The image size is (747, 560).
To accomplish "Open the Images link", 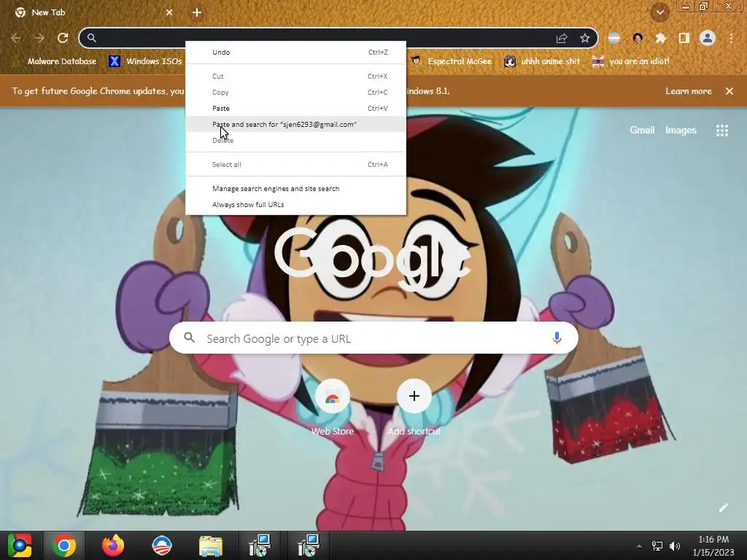I will coord(681,130).
